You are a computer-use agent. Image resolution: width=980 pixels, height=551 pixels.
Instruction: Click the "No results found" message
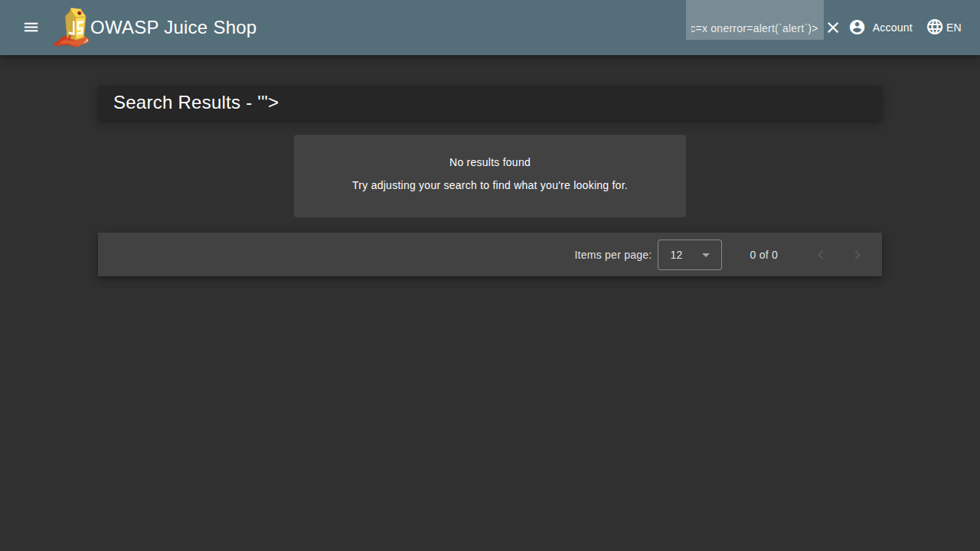click(490, 162)
